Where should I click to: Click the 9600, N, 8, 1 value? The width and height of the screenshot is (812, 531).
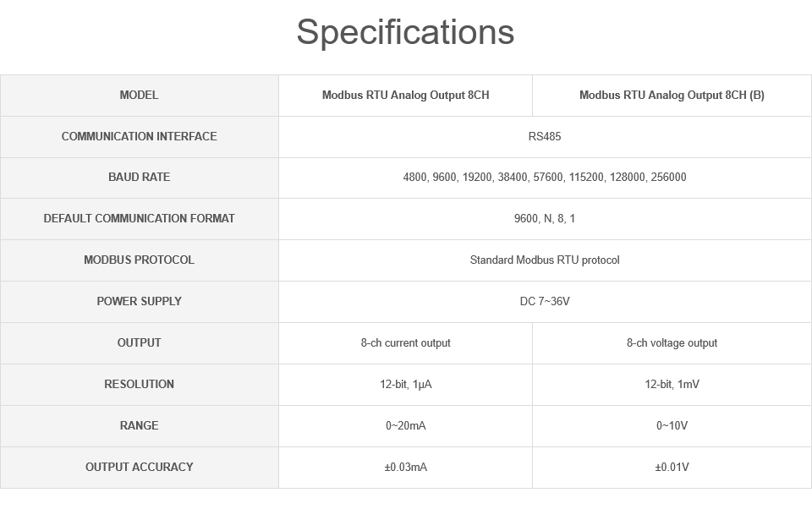tap(545, 218)
